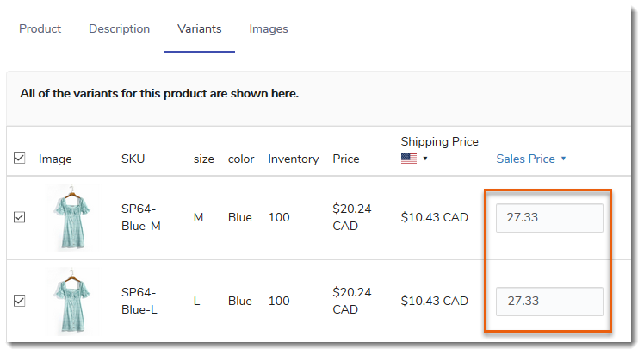Click the Inventory column header
This screenshot has width=644, height=355.
[294, 159]
